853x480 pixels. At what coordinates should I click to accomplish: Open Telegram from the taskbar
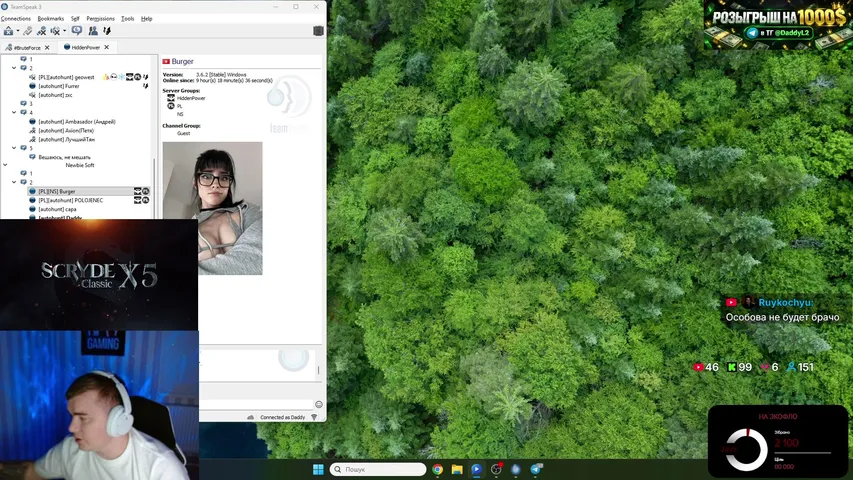(x=536, y=469)
